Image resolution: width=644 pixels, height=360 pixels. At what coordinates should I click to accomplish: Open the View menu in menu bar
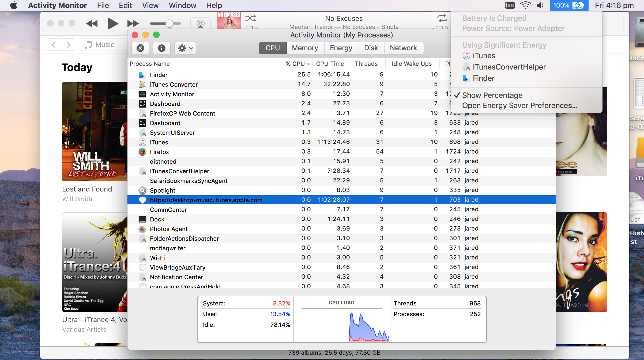click(x=150, y=5)
